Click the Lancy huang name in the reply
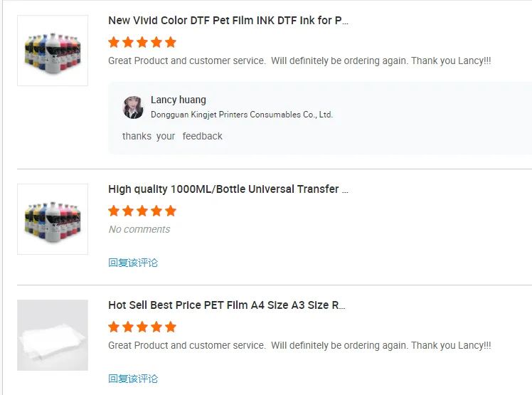This screenshot has width=532, height=395. [x=179, y=100]
